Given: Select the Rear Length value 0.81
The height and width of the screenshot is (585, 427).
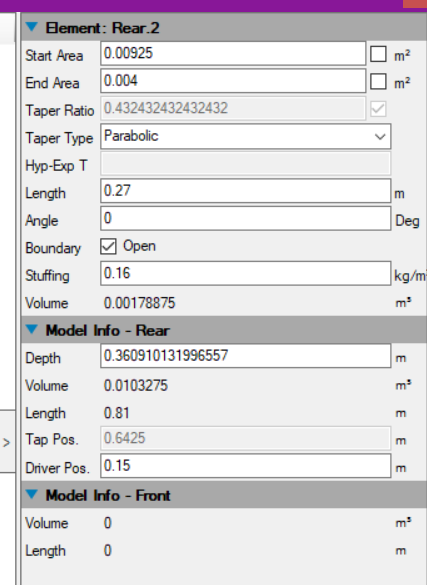Looking at the screenshot, I should pos(116,413).
